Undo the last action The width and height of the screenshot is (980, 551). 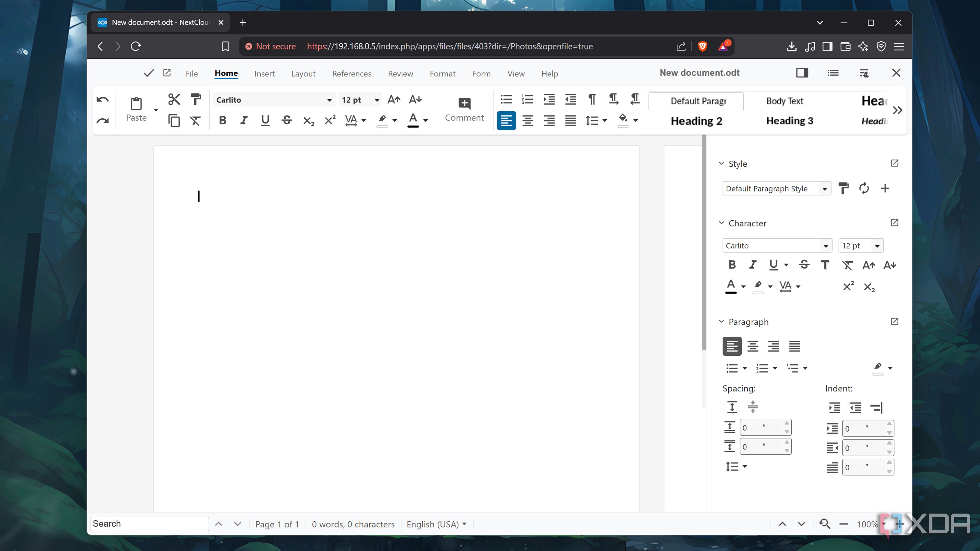[x=103, y=100]
